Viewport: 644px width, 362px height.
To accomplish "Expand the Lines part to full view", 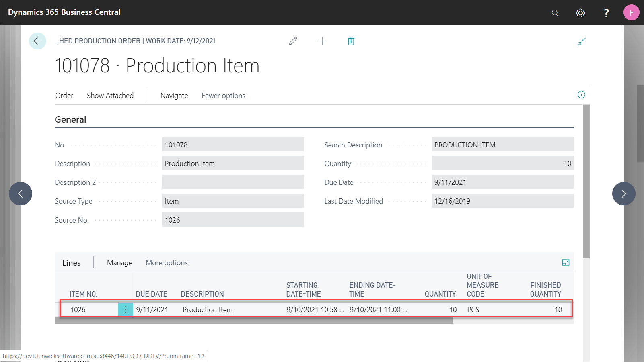I will coord(566,262).
